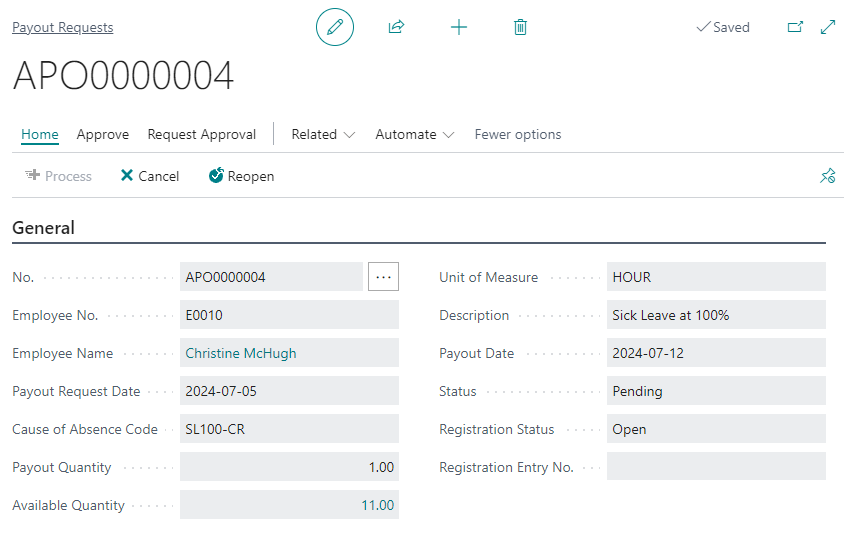Viewport: 854px width, 535px height.
Task: Click the expand full screen arrows icon
Action: coord(828,27)
